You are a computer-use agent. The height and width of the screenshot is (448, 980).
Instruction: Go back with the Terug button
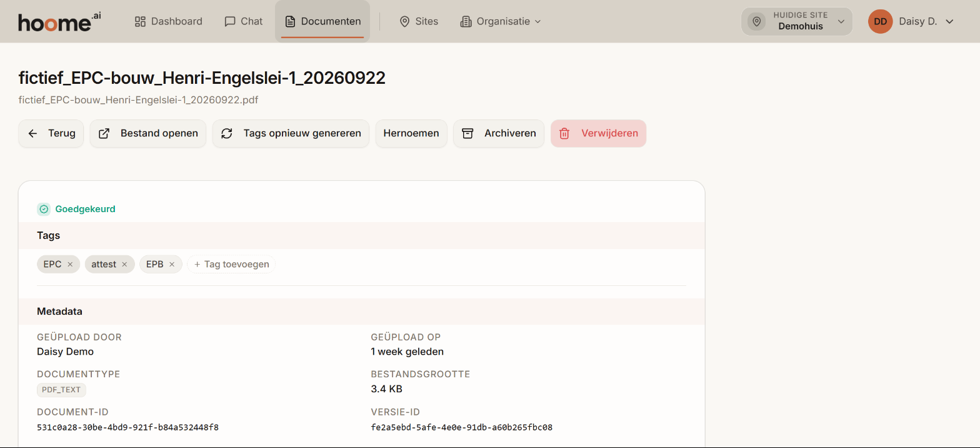coord(51,133)
